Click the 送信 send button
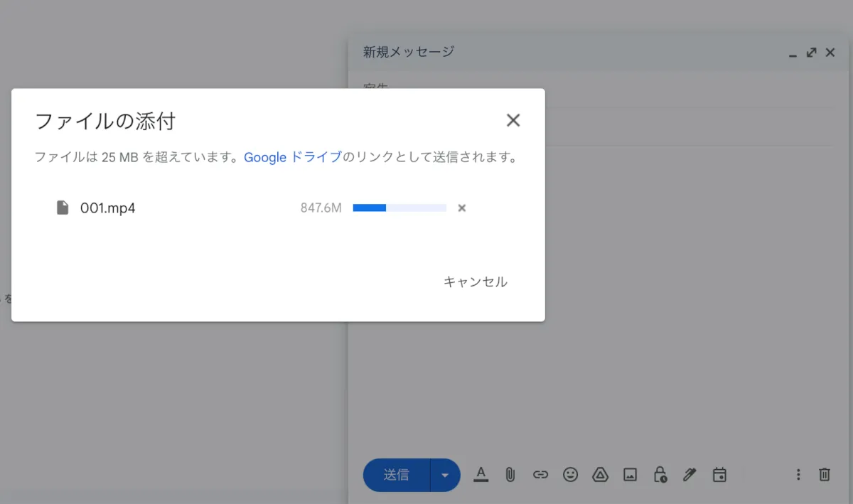Screen dimensions: 853x504 (397, 475)
